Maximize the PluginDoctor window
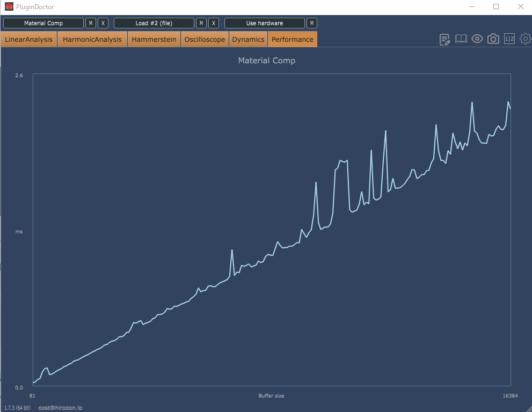Screen dimensions: 532x412 pyautogui.click(x=496, y=6)
